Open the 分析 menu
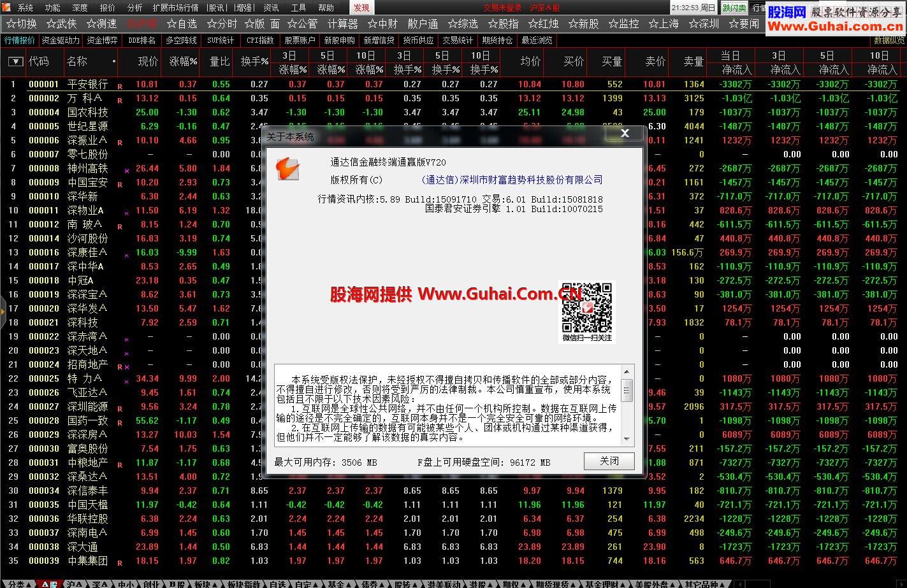 pyautogui.click(x=134, y=8)
